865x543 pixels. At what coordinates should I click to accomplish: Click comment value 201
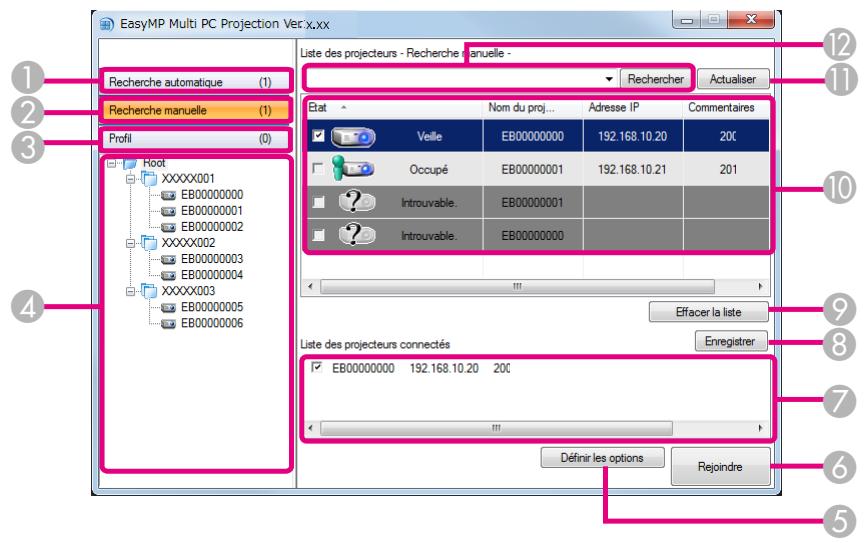click(x=728, y=169)
